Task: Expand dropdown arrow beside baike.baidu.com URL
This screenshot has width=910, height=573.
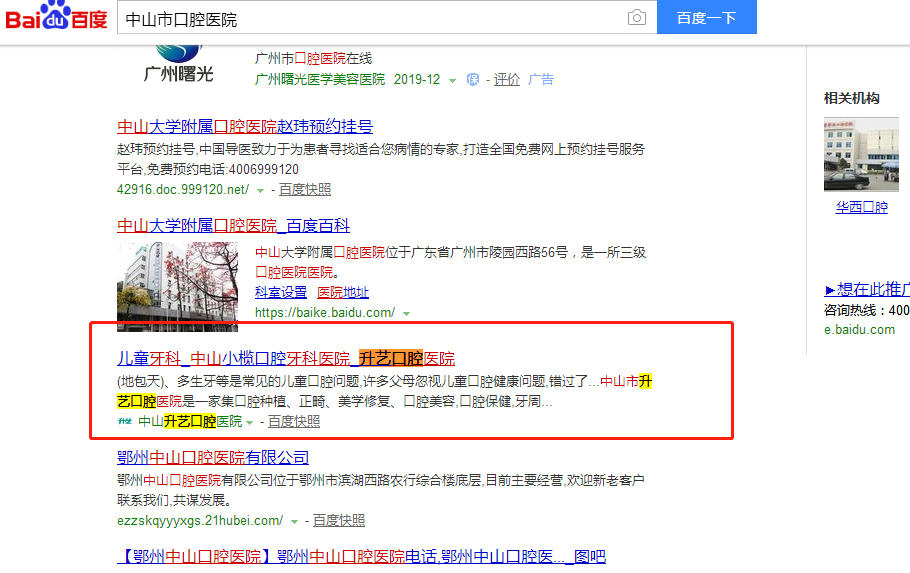Action: click(406, 313)
